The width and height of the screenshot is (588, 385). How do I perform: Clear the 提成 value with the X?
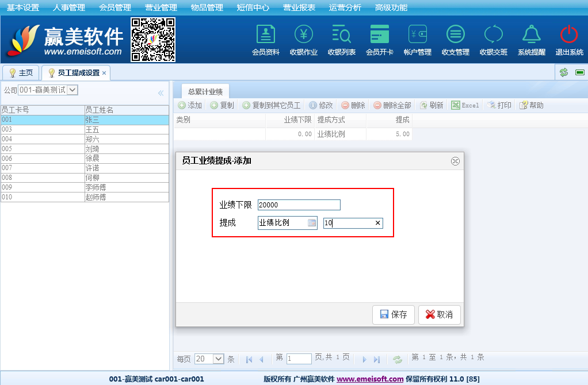377,224
